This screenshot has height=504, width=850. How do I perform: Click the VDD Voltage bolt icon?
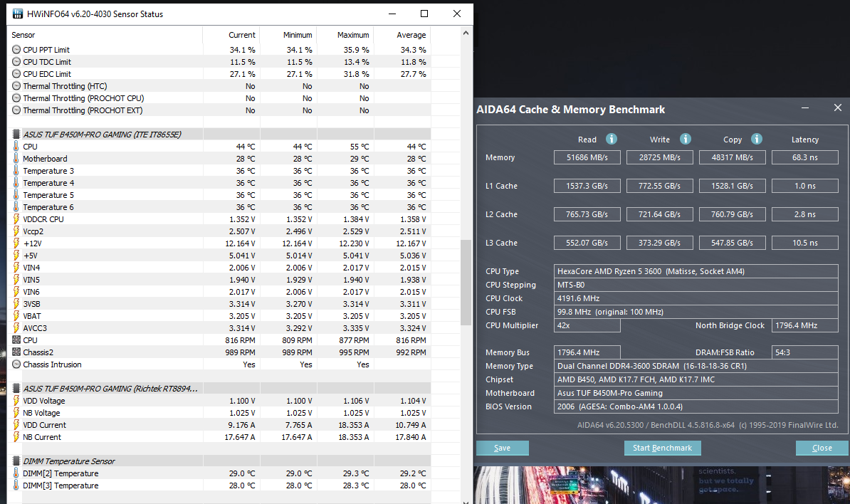(16, 401)
